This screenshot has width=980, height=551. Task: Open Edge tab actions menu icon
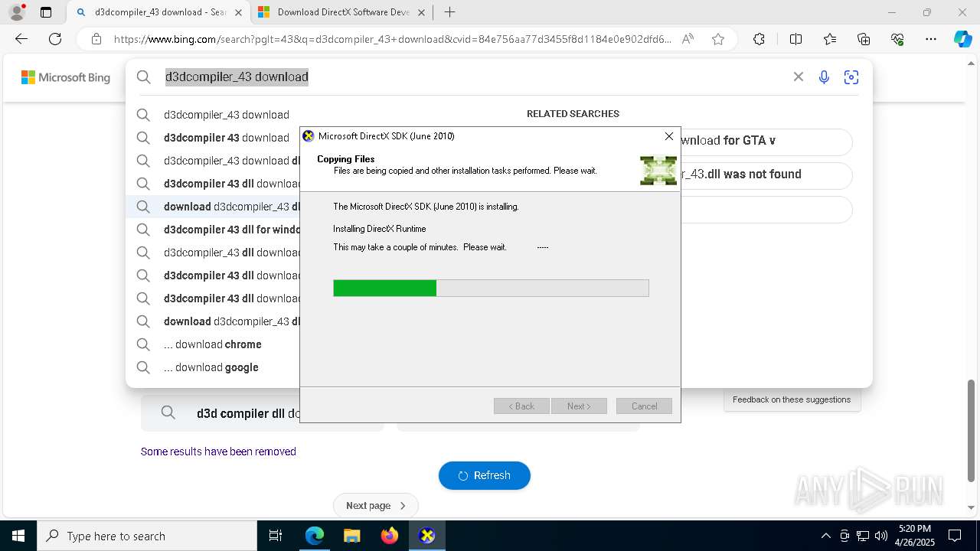46,12
